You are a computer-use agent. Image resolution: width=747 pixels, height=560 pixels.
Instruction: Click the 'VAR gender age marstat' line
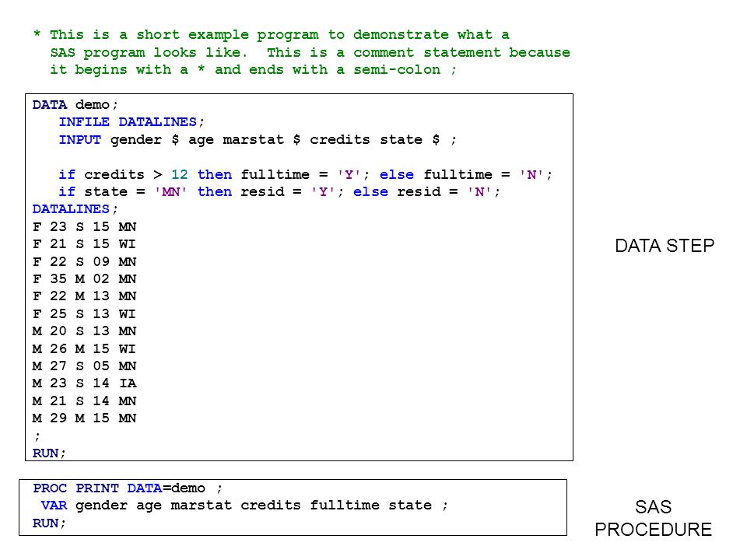pos(244,506)
